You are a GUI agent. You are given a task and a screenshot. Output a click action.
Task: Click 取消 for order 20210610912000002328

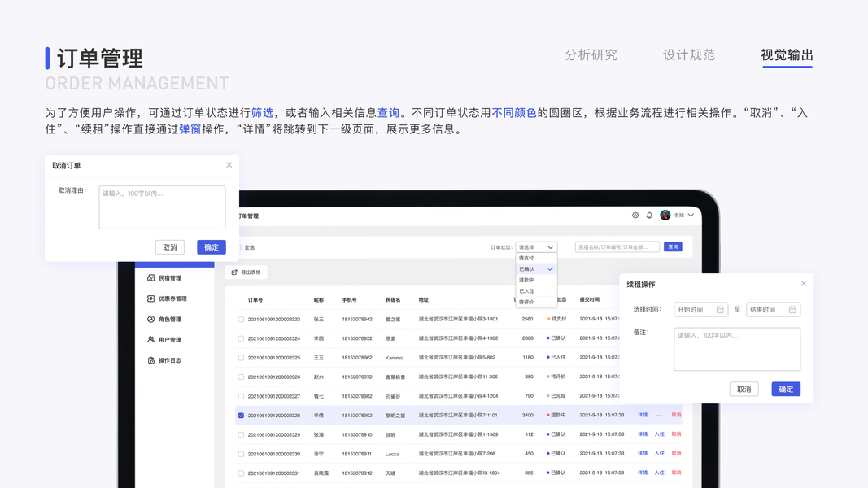click(x=677, y=415)
